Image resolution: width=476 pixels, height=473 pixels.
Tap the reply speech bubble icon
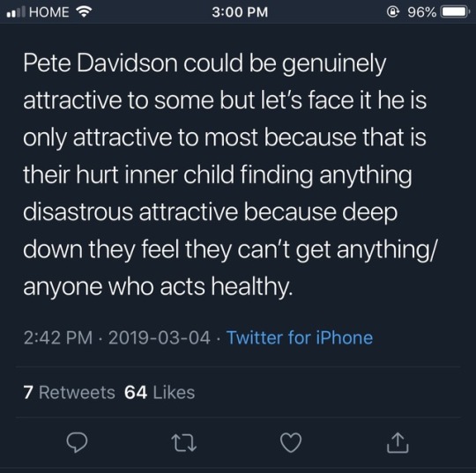[x=77, y=443]
